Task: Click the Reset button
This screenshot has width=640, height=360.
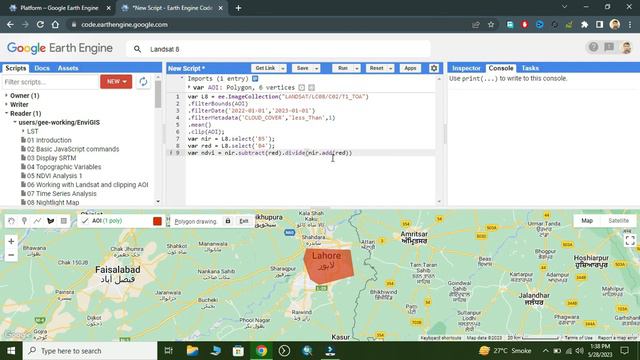Action: pos(376,68)
